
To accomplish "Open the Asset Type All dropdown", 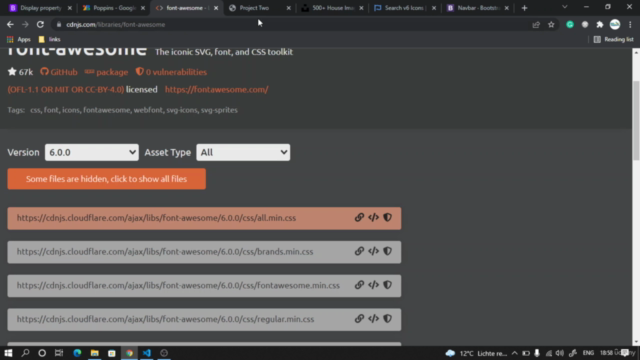I will pyautogui.click(x=243, y=152).
